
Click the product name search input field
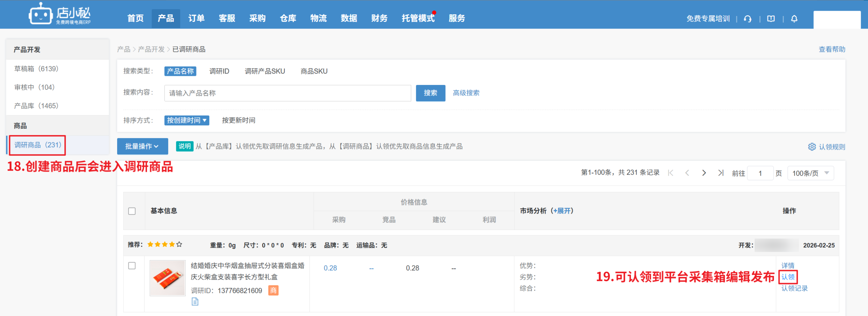(287, 93)
